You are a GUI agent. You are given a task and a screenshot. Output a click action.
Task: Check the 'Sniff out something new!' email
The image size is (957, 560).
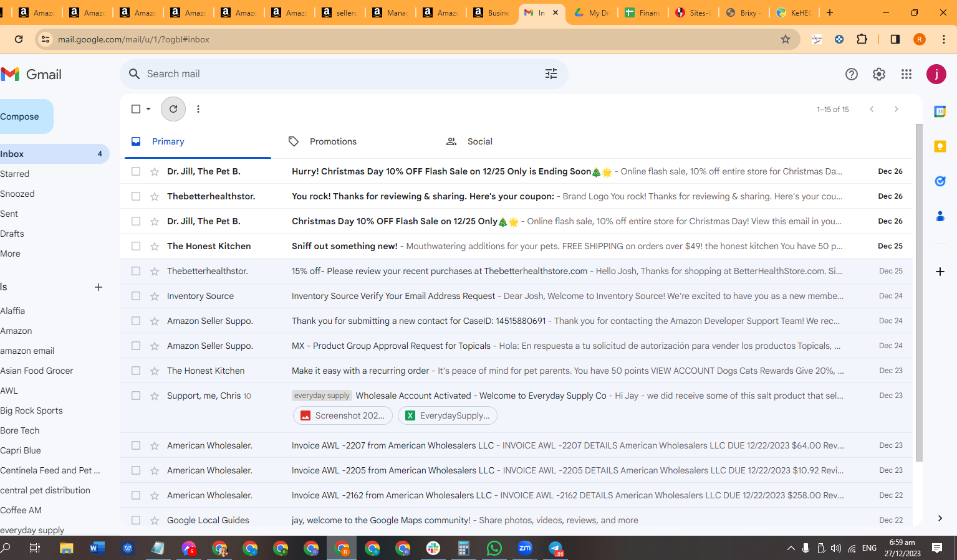pos(136,246)
